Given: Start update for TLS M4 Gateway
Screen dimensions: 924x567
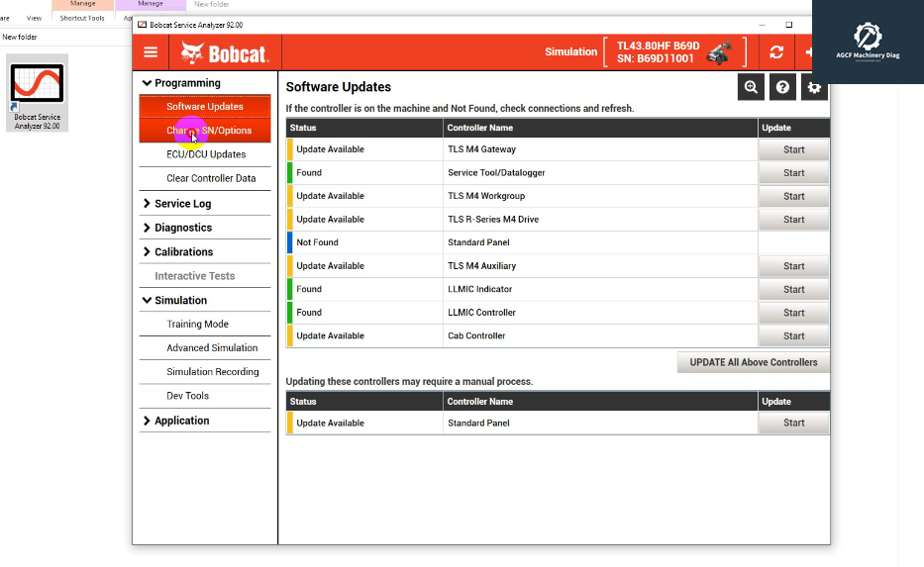Looking at the screenshot, I should 793,149.
